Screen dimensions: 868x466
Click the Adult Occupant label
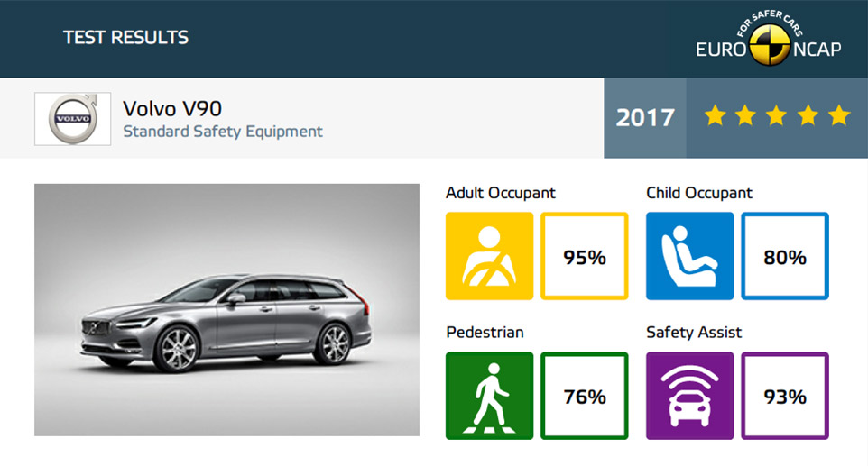point(501,193)
